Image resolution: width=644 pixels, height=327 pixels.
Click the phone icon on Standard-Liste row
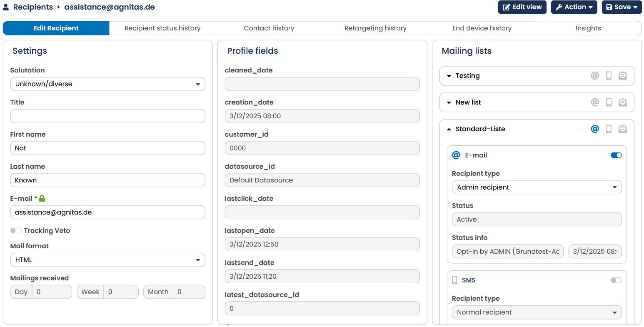[x=609, y=129]
